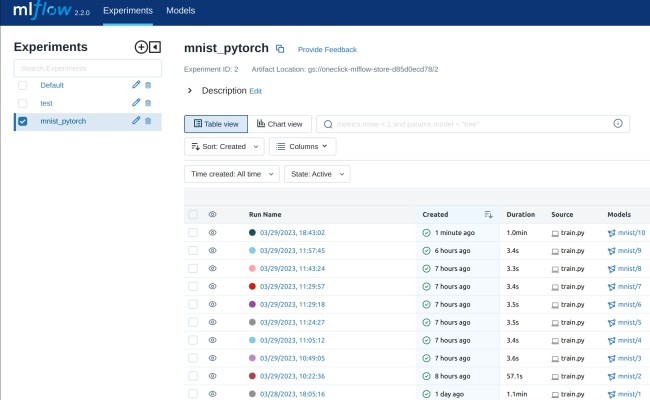Click the Duration column header
650x400 pixels.
520,214
